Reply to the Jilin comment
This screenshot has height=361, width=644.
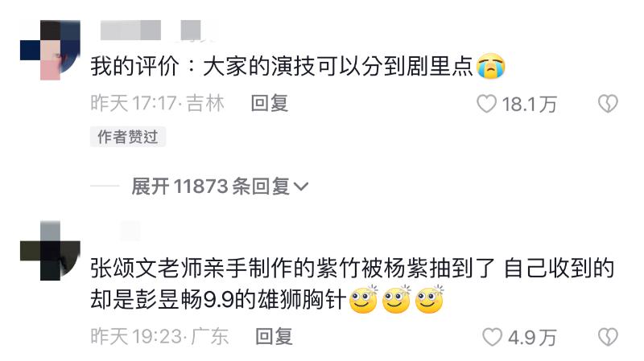point(270,103)
